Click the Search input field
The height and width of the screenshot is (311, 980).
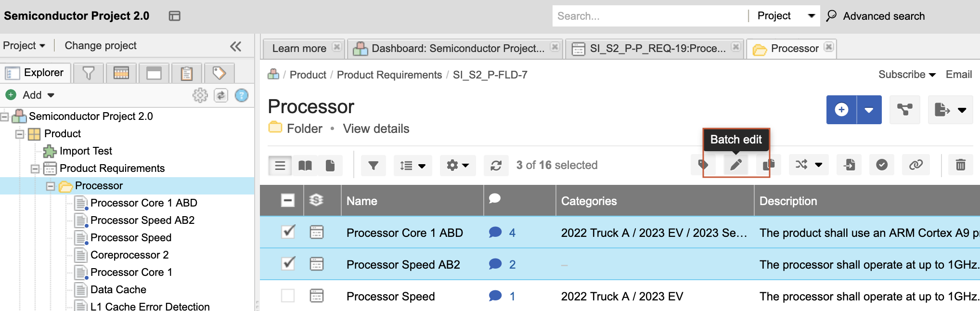pyautogui.click(x=650, y=16)
